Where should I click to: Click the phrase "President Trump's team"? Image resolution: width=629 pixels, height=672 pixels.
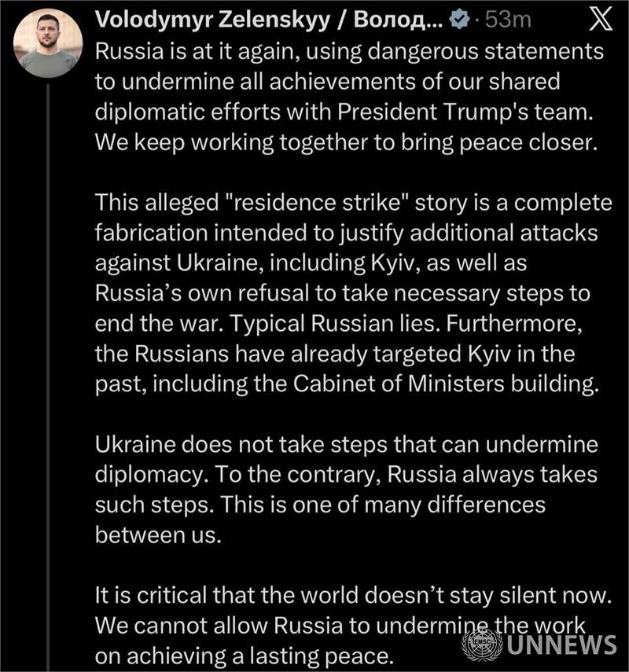(x=468, y=112)
